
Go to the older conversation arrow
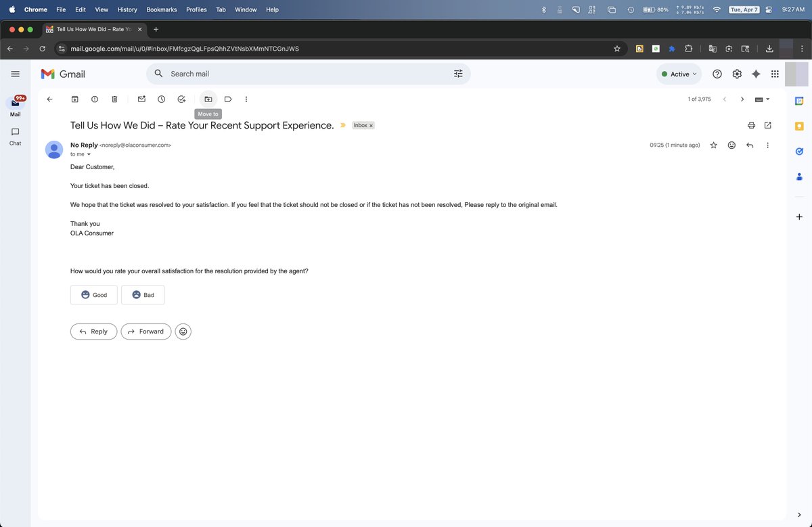(742, 99)
